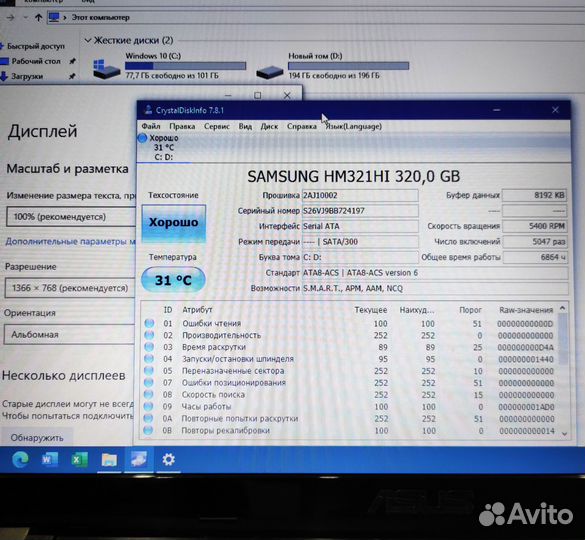Click Быстрый доступ in Explorer sidebar
This screenshot has width=585, height=540.
[x=36, y=46]
